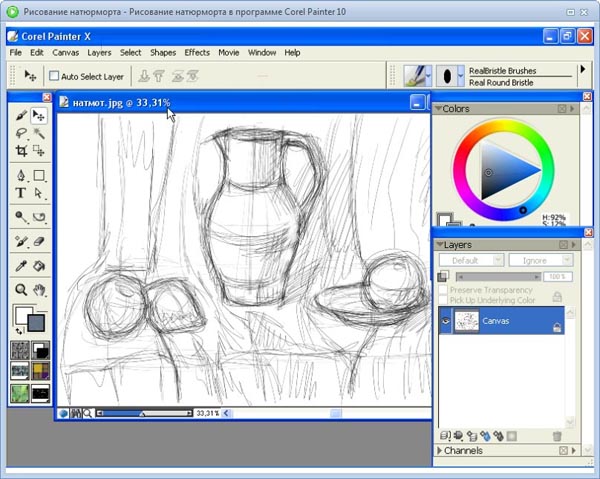Select the Canvas layer thumbnail
Image resolution: width=600 pixels, height=479 pixels.
(x=467, y=321)
